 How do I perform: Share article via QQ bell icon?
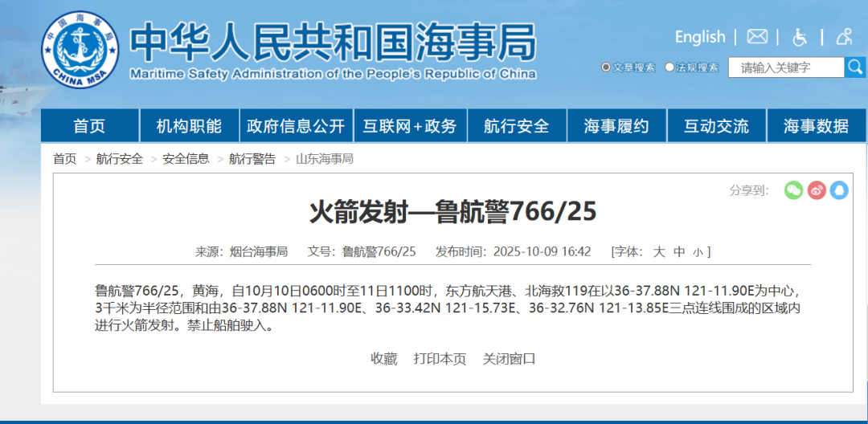(839, 190)
